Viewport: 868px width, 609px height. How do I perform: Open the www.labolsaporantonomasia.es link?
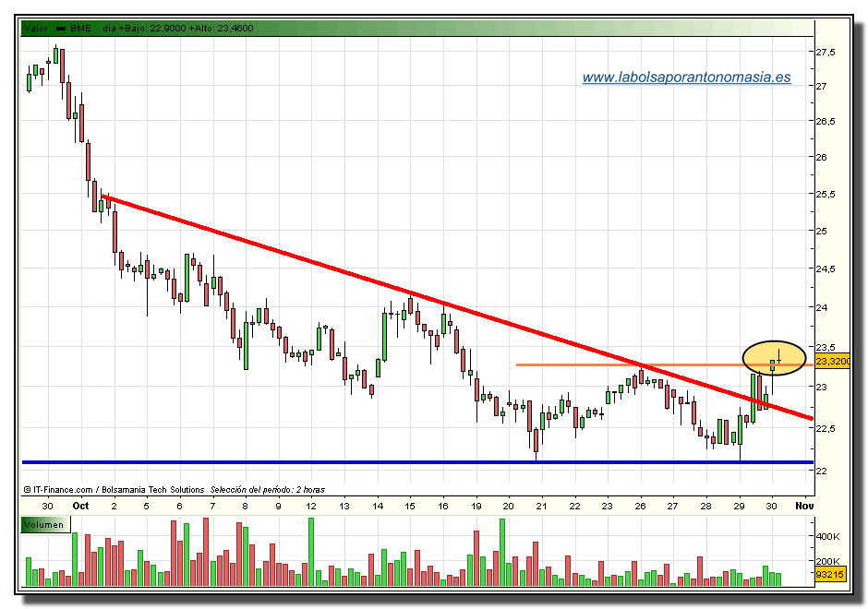click(686, 78)
